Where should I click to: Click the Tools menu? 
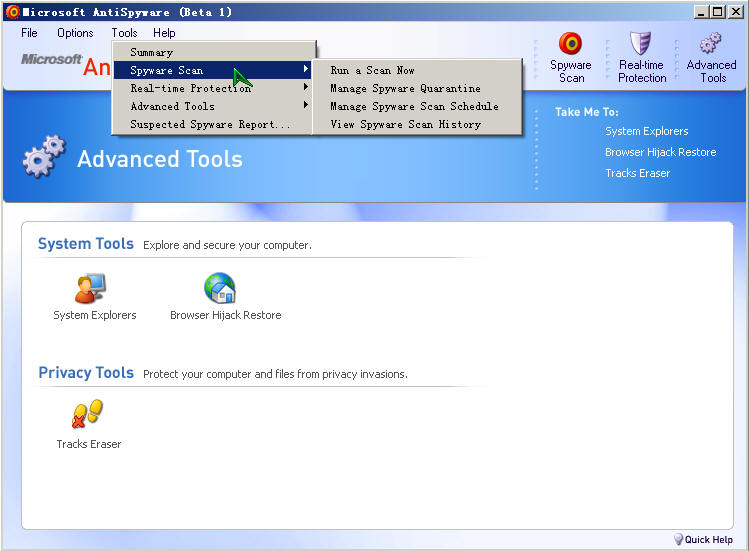click(124, 33)
